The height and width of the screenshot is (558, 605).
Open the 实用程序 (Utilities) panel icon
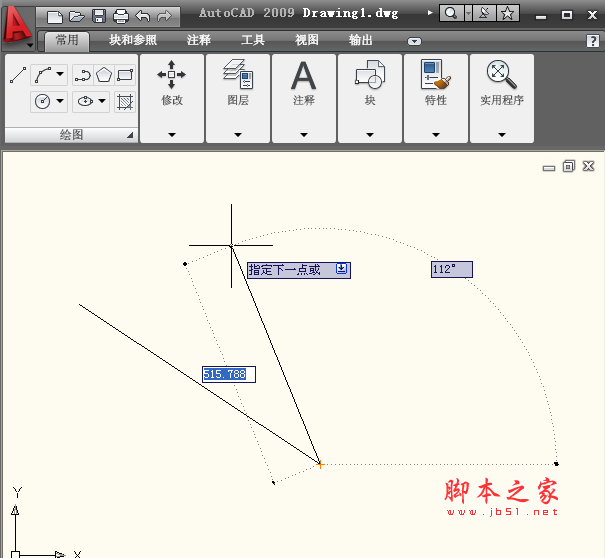click(x=502, y=74)
